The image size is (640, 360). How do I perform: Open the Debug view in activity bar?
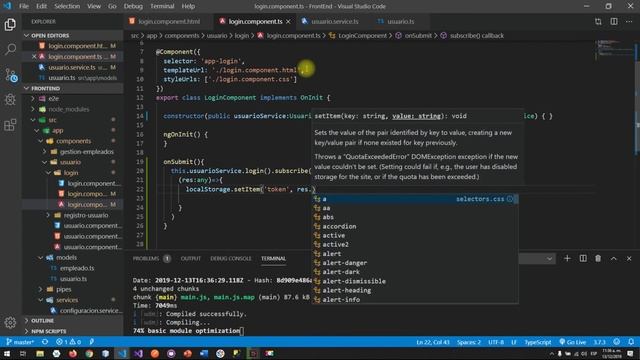click(10, 100)
